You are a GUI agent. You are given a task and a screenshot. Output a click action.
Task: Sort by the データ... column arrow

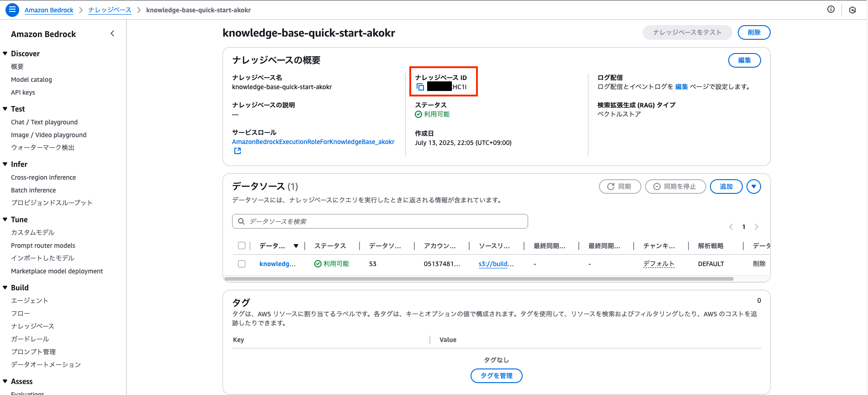pos(296,246)
